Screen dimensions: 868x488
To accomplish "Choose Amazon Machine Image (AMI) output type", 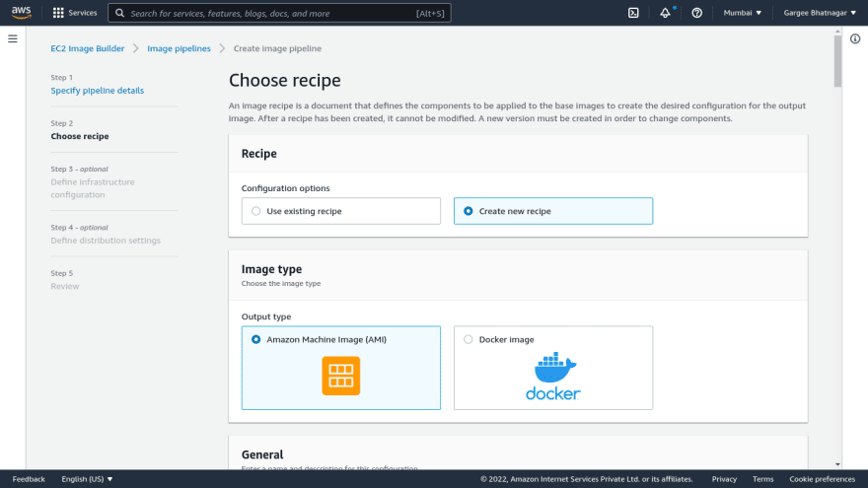I will (x=341, y=368).
